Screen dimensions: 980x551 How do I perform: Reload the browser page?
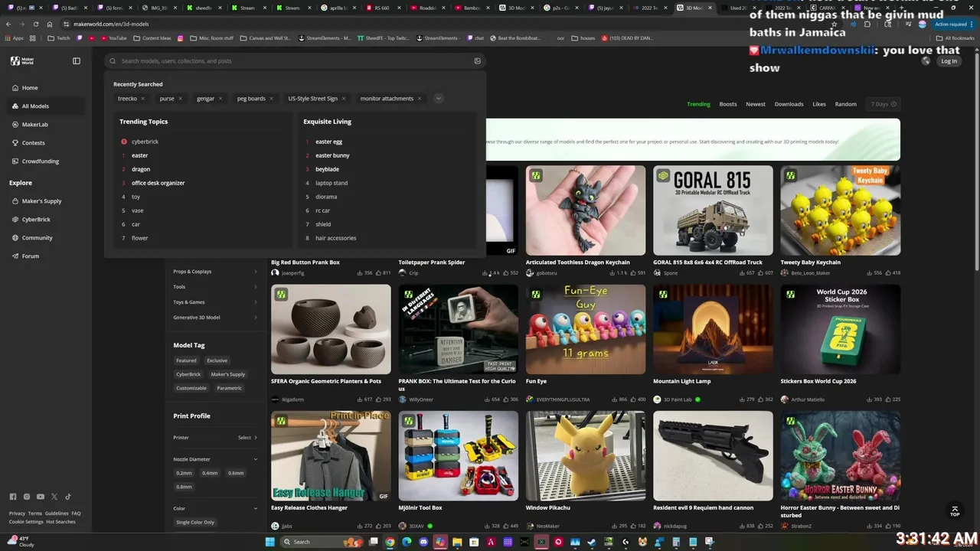[35, 24]
